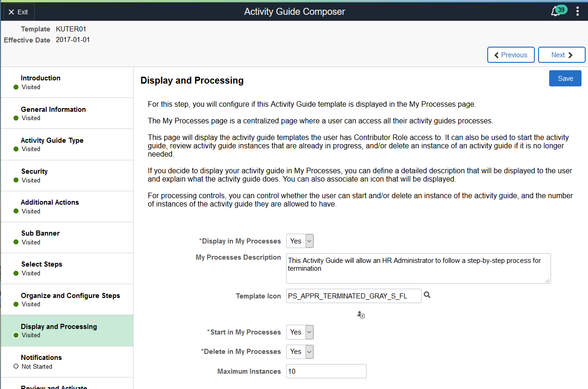Select the Display and Processing step
The image size is (588, 389).
67,331
